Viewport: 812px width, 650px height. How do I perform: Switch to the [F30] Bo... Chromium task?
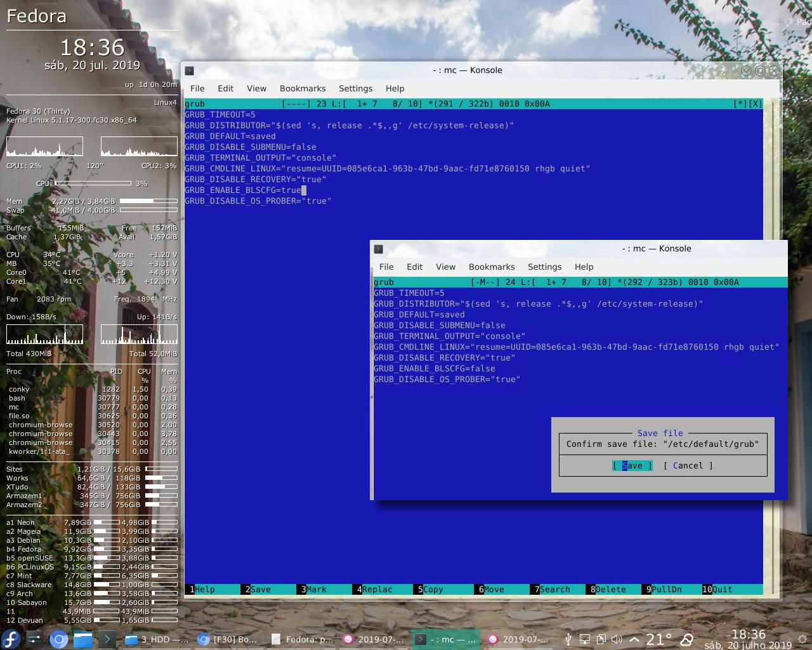(x=228, y=639)
